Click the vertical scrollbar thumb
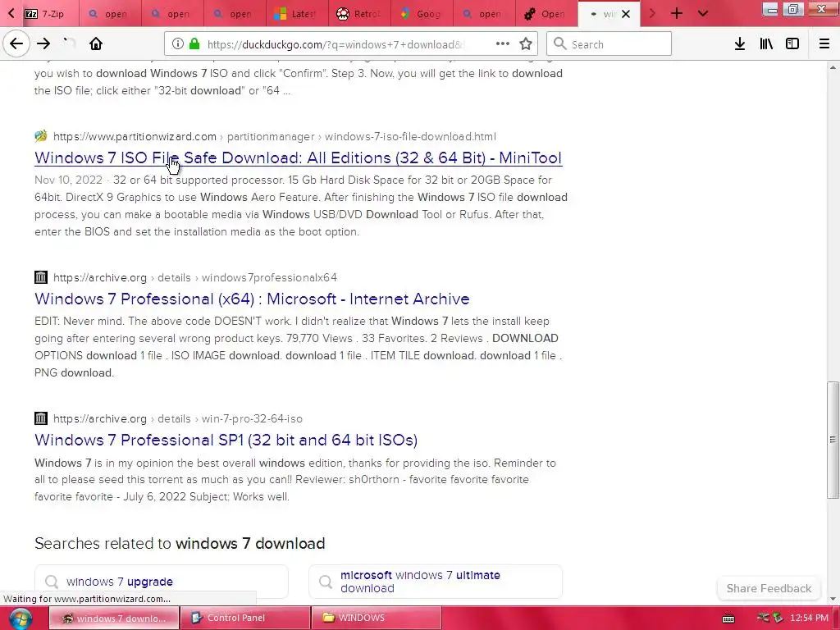 (x=833, y=440)
